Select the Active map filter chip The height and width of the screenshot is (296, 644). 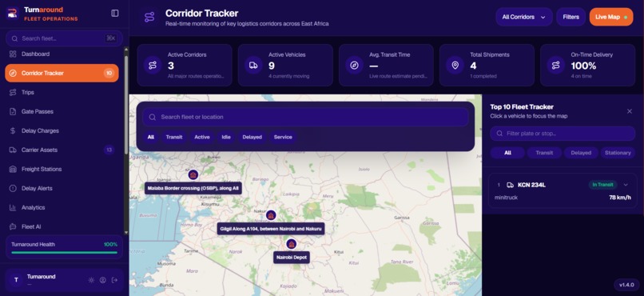pos(202,137)
